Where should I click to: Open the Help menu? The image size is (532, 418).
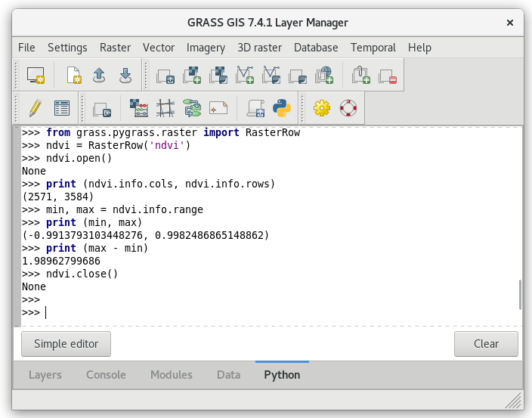pyautogui.click(x=419, y=48)
